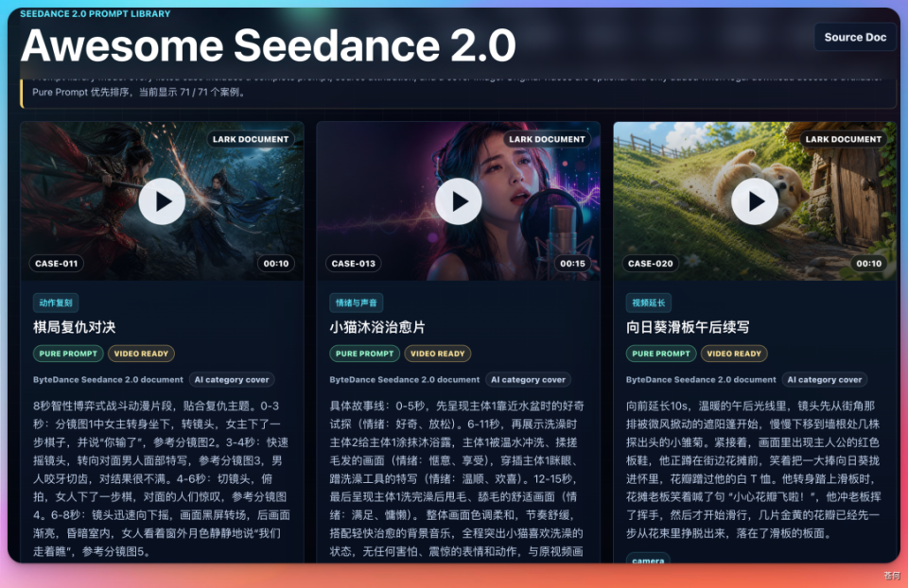Select the 视频延长 category tag

click(x=649, y=303)
